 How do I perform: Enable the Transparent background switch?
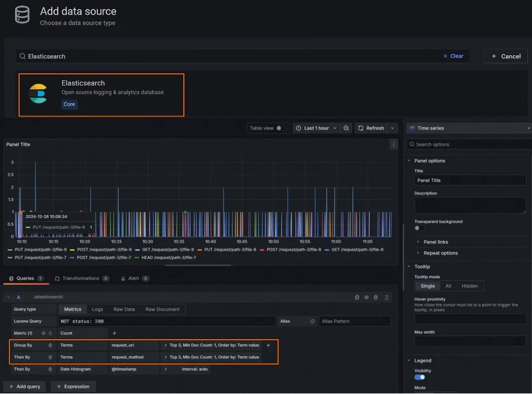click(x=419, y=228)
